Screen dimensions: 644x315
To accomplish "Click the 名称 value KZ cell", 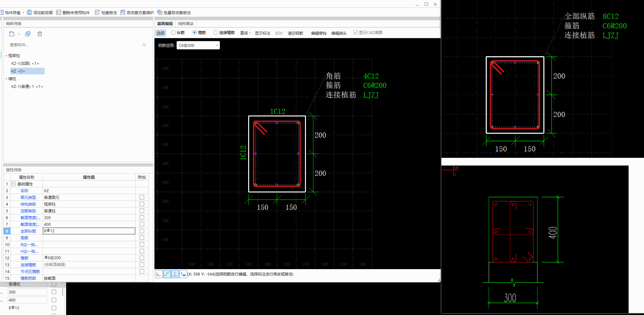I will (x=89, y=191).
